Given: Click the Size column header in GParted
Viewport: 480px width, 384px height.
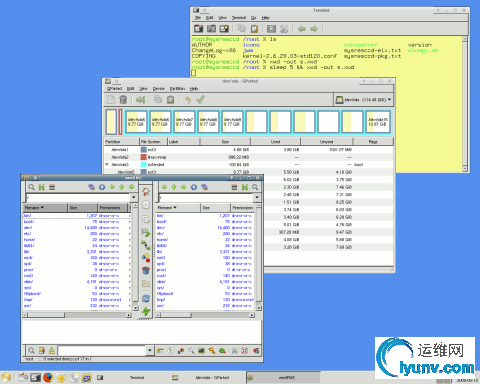Looking at the screenshot, I should tap(225, 142).
